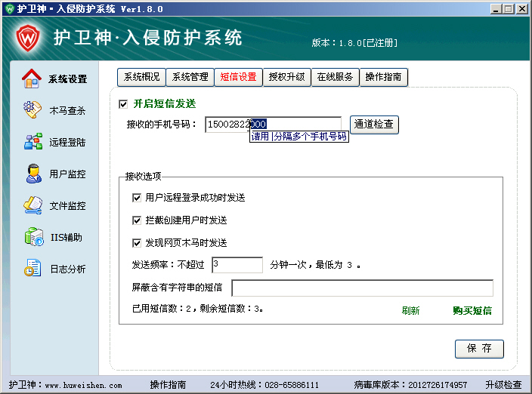Switch to the 系统概况 tab
Screen dimensions: 532x394
click(x=141, y=77)
